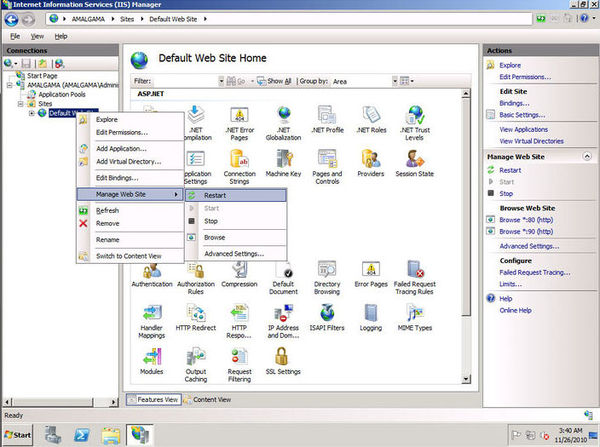The image size is (600, 447).
Task: Open the Compression feature
Action: pos(240,274)
